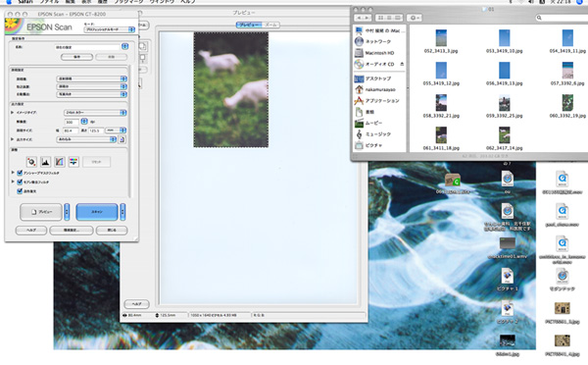This screenshot has width=588, height=365.
Task: Select ネットワーク in the Finder sidebar
Action: click(379, 41)
